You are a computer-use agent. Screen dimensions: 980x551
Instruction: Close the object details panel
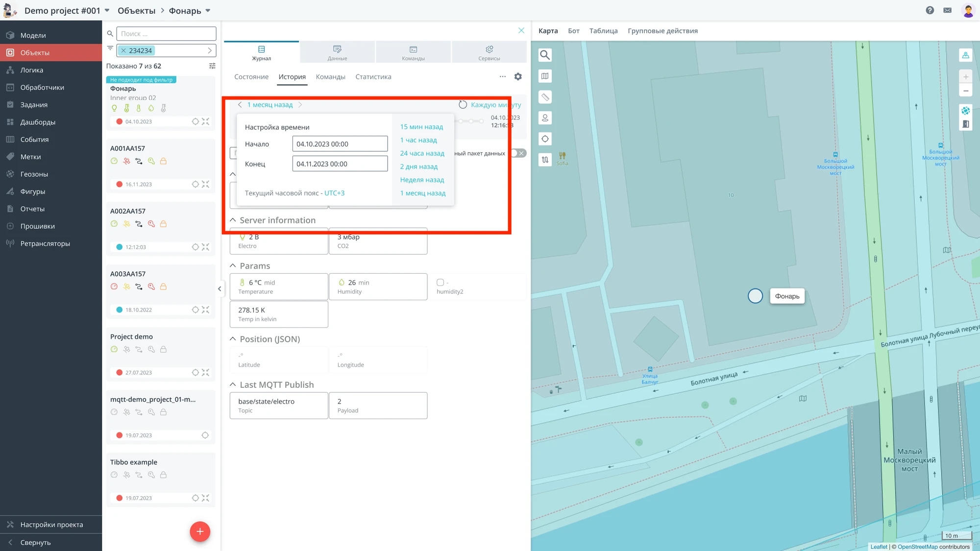point(521,30)
